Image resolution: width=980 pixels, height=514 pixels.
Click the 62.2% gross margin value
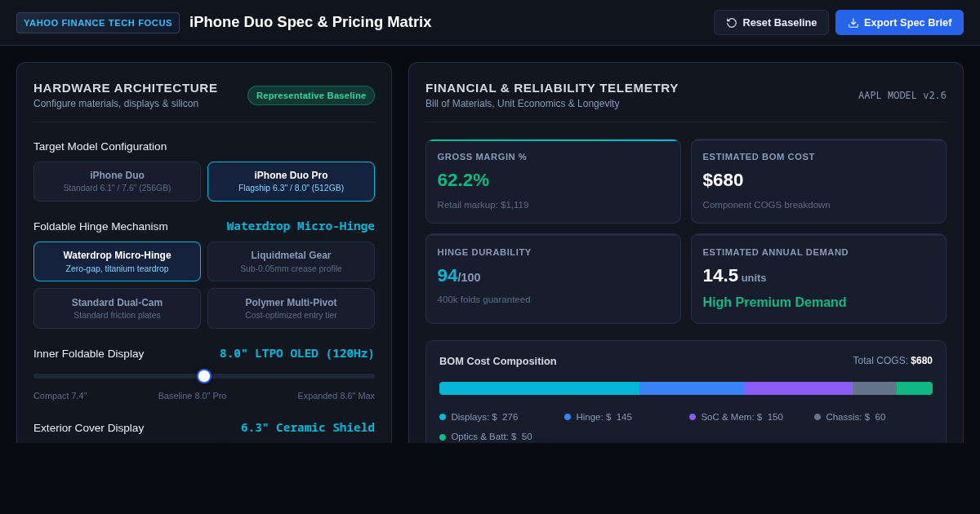pyautogui.click(x=463, y=180)
